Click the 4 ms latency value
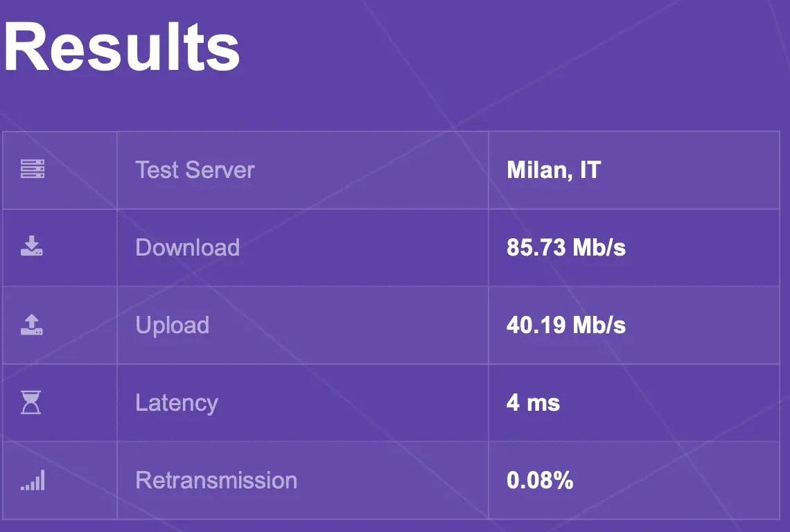This screenshot has height=532, width=790. (x=534, y=402)
